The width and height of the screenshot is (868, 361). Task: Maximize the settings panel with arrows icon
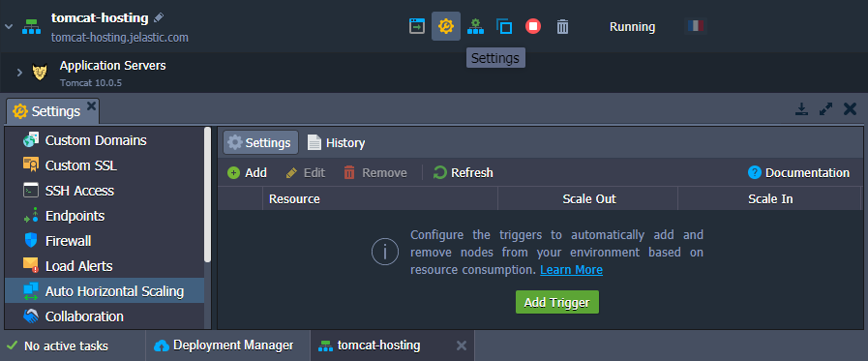826,109
